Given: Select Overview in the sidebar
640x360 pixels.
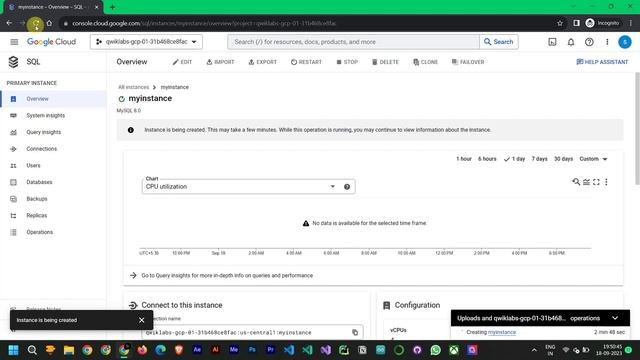Looking at the screenshot, I should tap(53, 99).
